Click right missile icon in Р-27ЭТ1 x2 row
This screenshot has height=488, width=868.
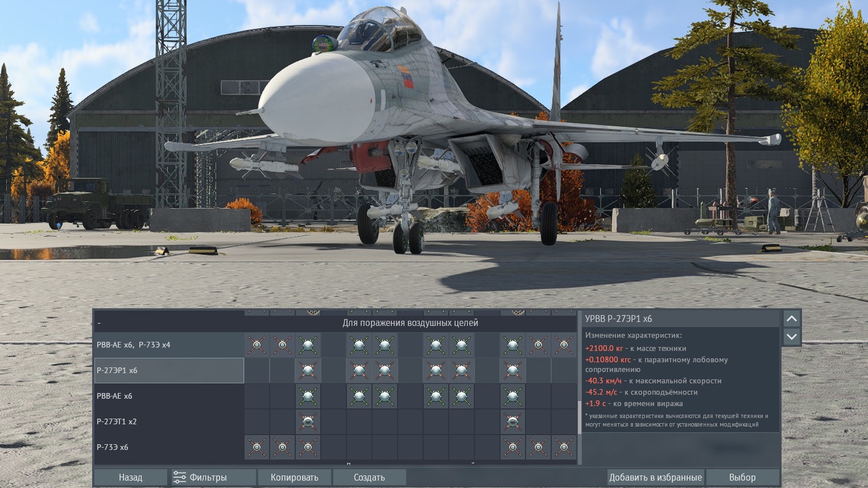[x=512, y=421]
